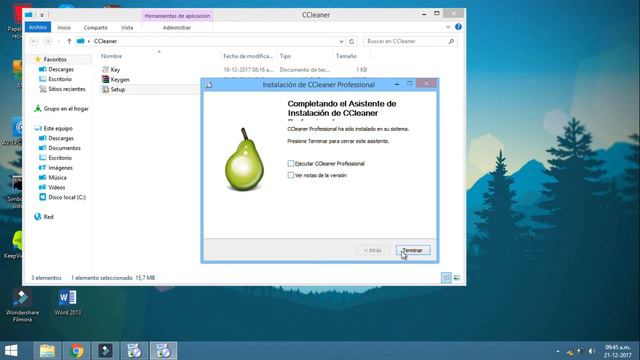The width and height of the screenshot is (640, 360).
Task: Click the up one level arrow
Action: coord(69,41)
